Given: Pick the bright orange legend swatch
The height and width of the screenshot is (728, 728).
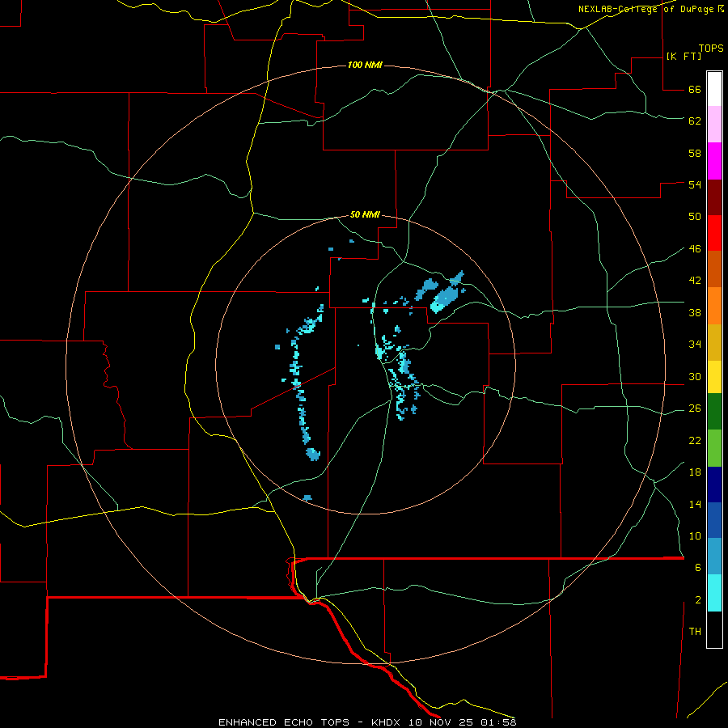Looking at the screenshot, I should (714, 306).
